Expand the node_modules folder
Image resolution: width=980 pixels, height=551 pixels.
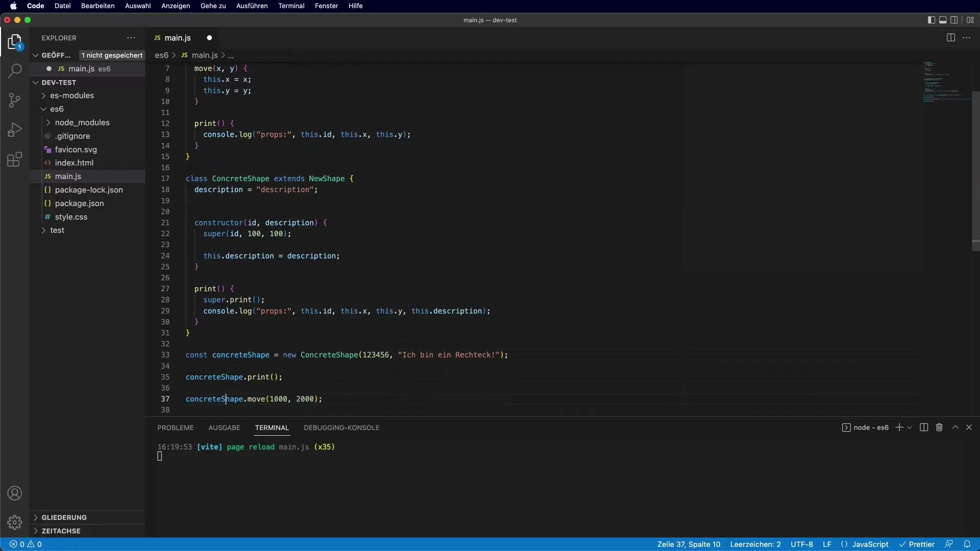[x=87, y=122]
